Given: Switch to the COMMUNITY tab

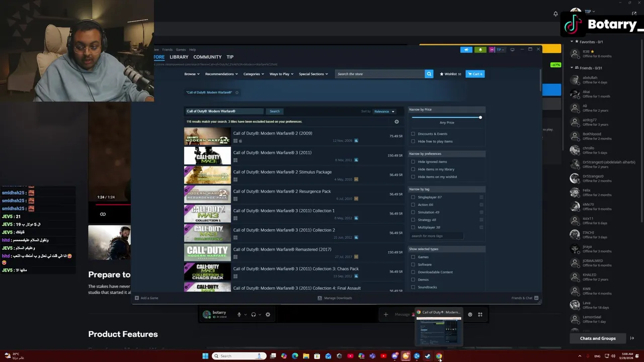Looking at the screenshot, I should coord(207,57).
